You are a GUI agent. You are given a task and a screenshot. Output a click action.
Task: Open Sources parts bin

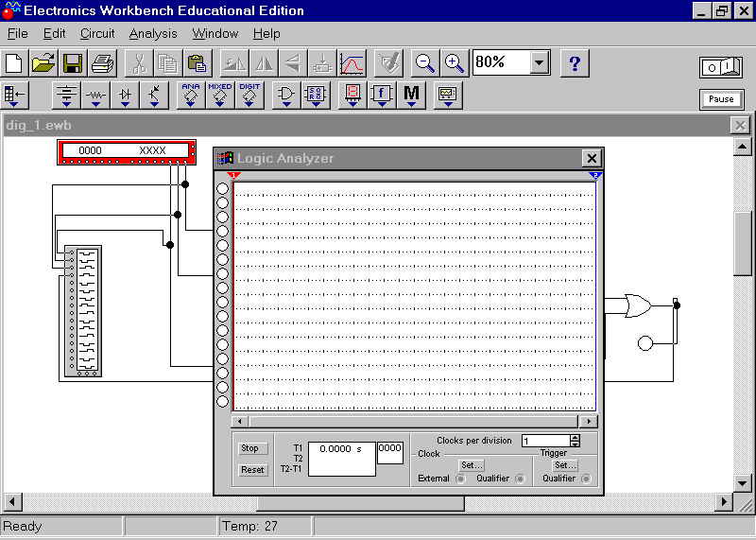pos(66,96)
